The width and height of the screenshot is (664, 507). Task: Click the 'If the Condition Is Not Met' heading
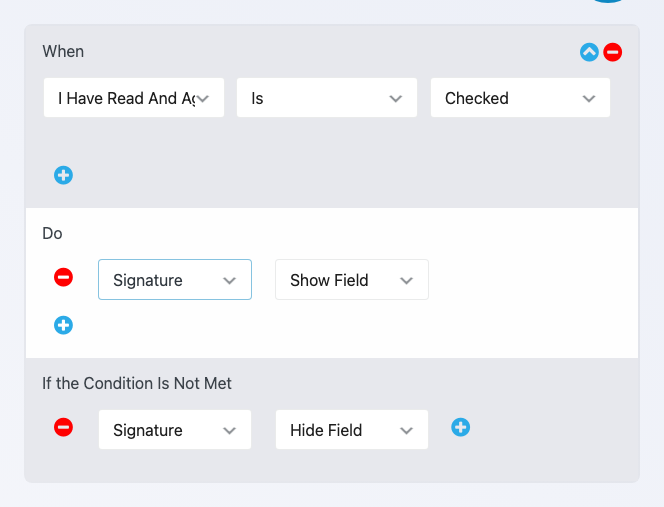point(137,383)
